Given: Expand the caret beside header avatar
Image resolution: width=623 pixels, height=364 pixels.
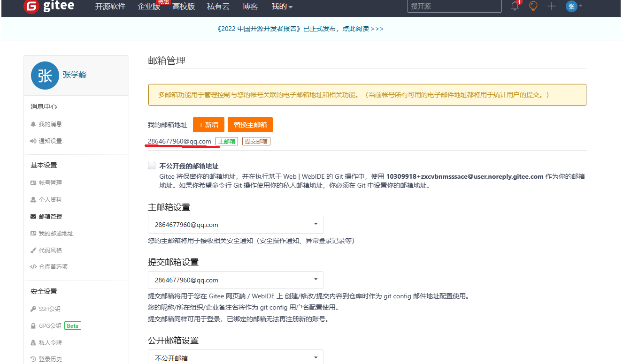Looking at the screenshot, I should point(581,6).
